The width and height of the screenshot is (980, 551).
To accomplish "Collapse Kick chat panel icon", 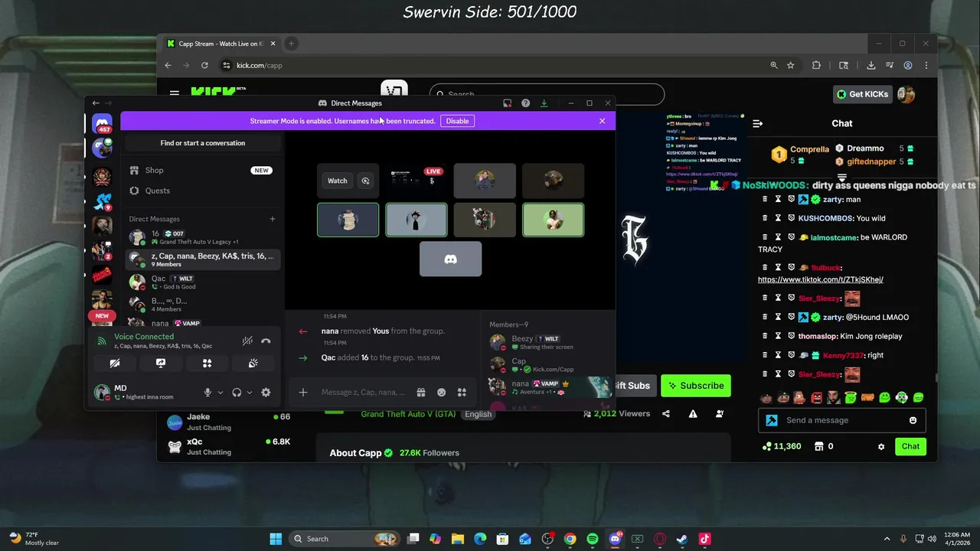I will point(757,123).
